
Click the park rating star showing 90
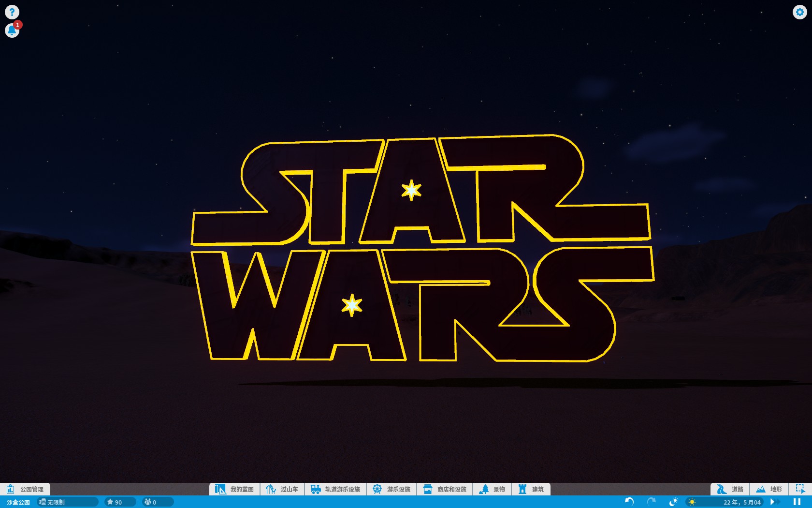tap(120, 502)
